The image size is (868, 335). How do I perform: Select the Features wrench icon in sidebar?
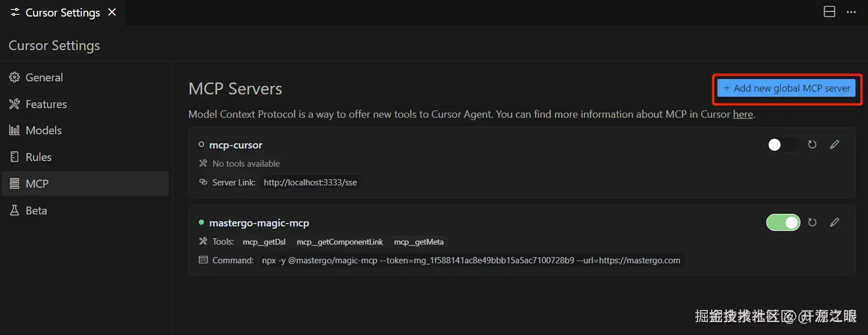pos(14,104)
